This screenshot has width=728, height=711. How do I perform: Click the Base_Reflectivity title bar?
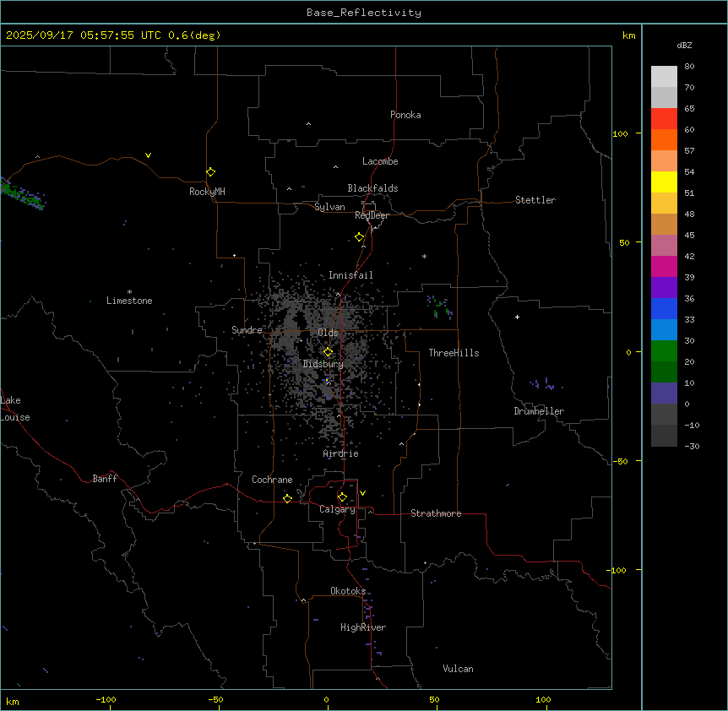point(363,13)
